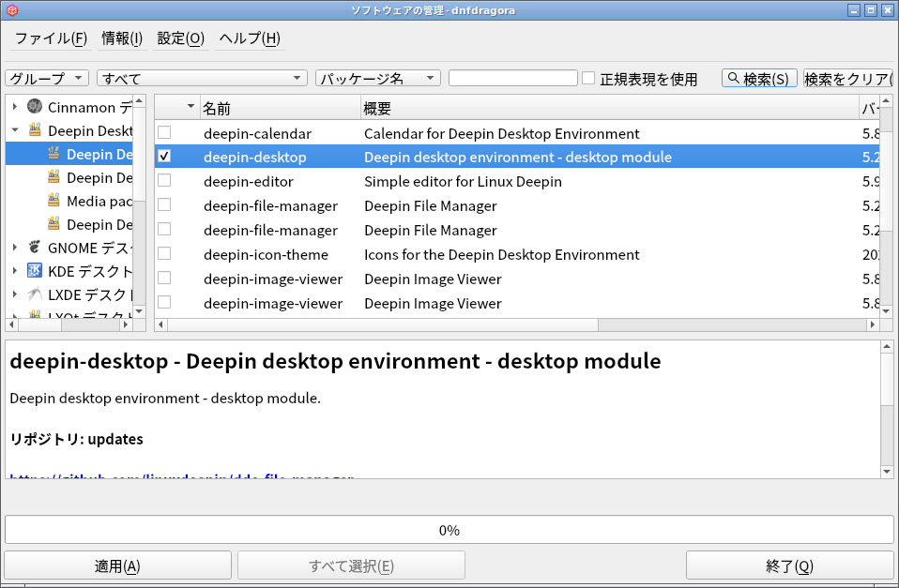Viewport: 899px width, 588px height.
Task: Click the sort arrow in checkbox column header
Action: [190, 107]
